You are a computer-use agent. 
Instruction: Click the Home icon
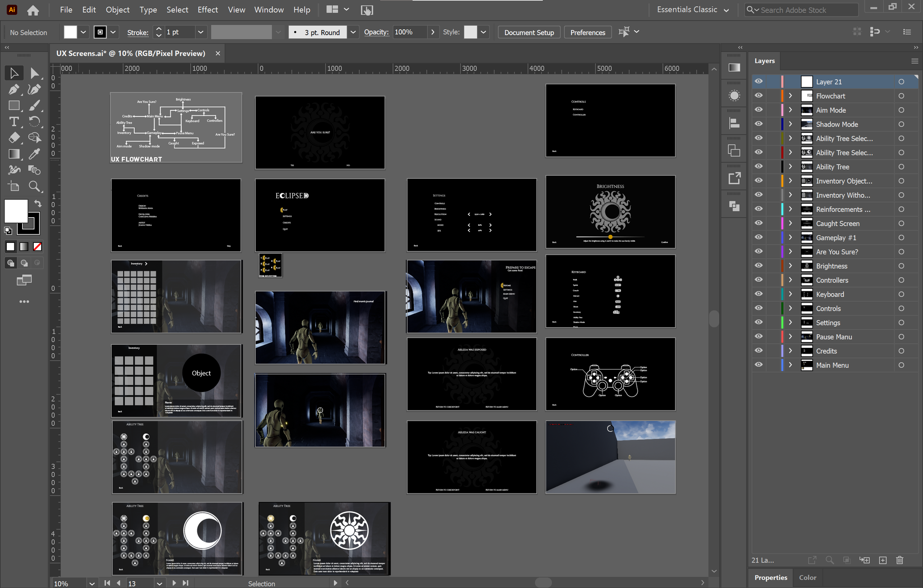pos(33,10)
